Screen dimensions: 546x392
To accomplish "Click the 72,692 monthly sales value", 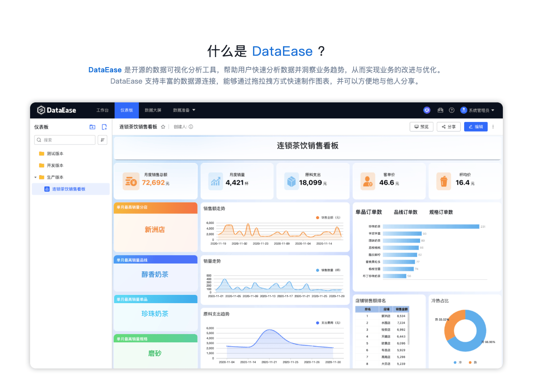I will [x=153, y=182].
